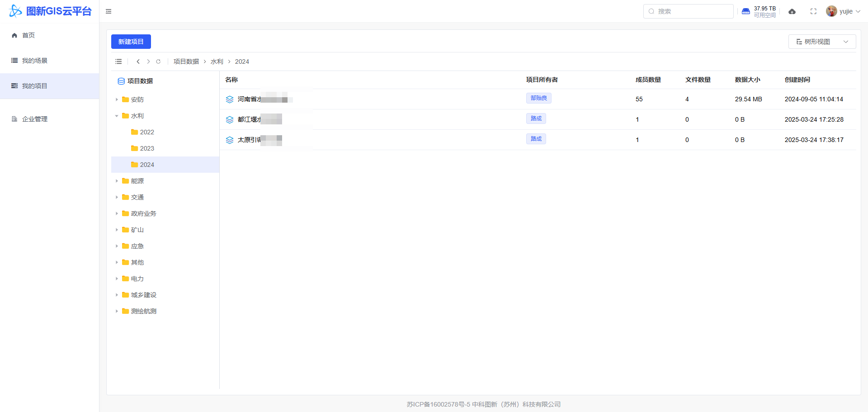Expand the 安防 folder
Screen dimensions: 868x412
pyautogui.click(x=117, y=99)
